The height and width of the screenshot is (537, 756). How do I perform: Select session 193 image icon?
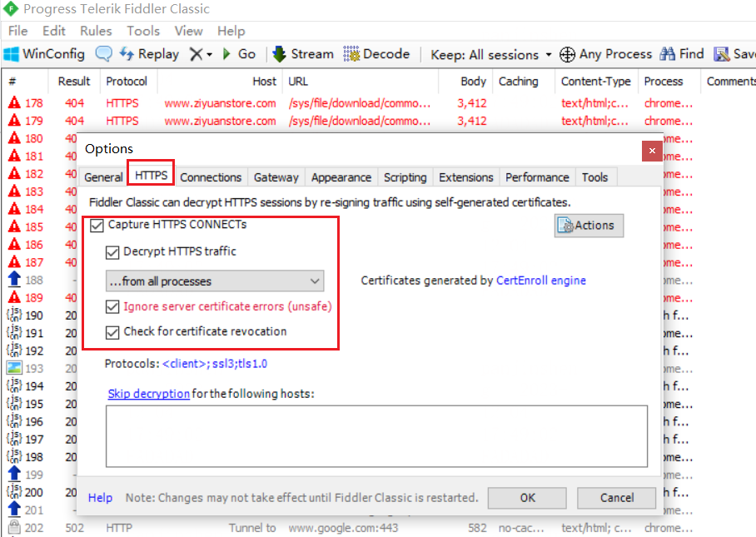(x=14, y=368)
